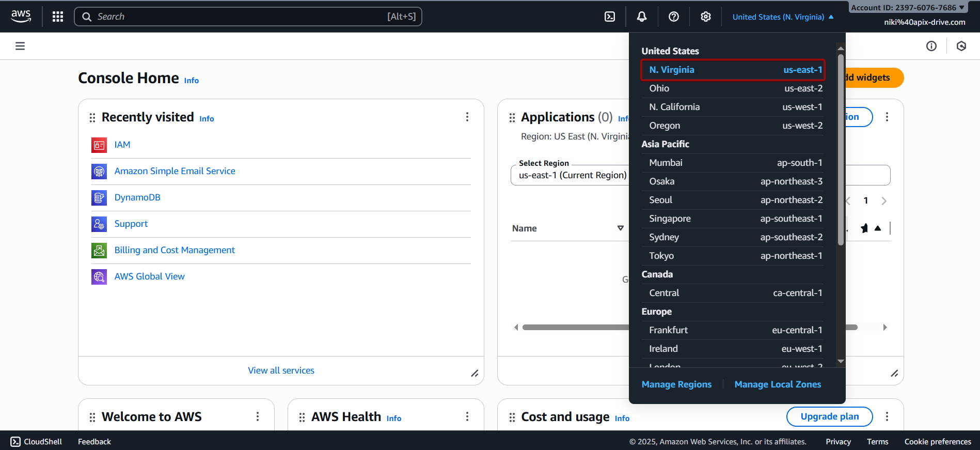Open the Select Region combo box
Screen dimensions: 980x450
pos(571,175)
